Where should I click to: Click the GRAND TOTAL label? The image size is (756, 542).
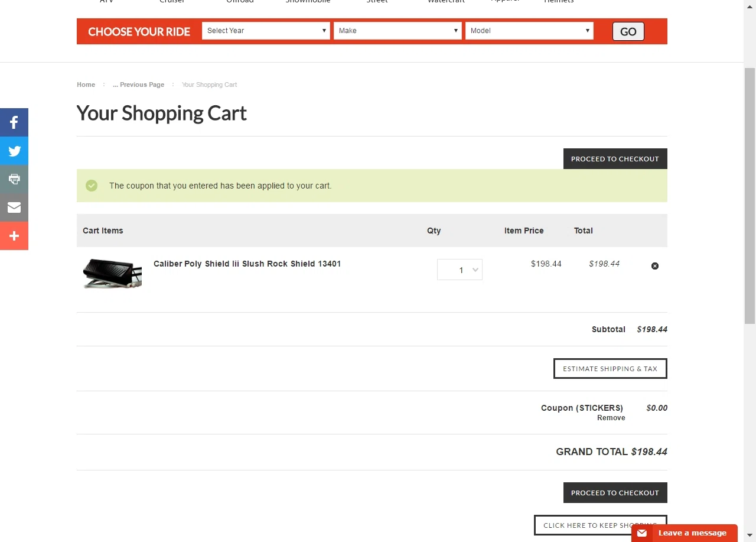pyautogui.click(x=592, y=452)
